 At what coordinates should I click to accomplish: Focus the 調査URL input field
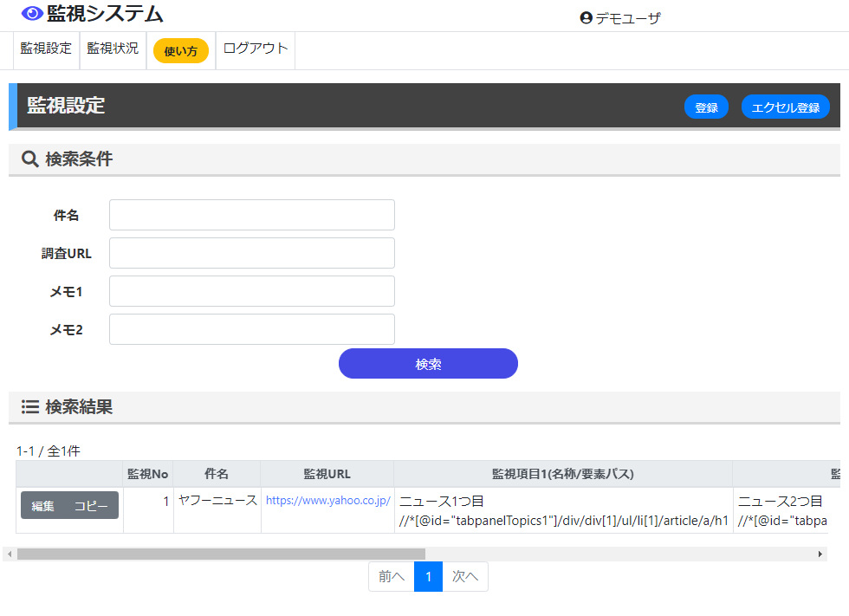pyautogui.click(x=252, y=253)
